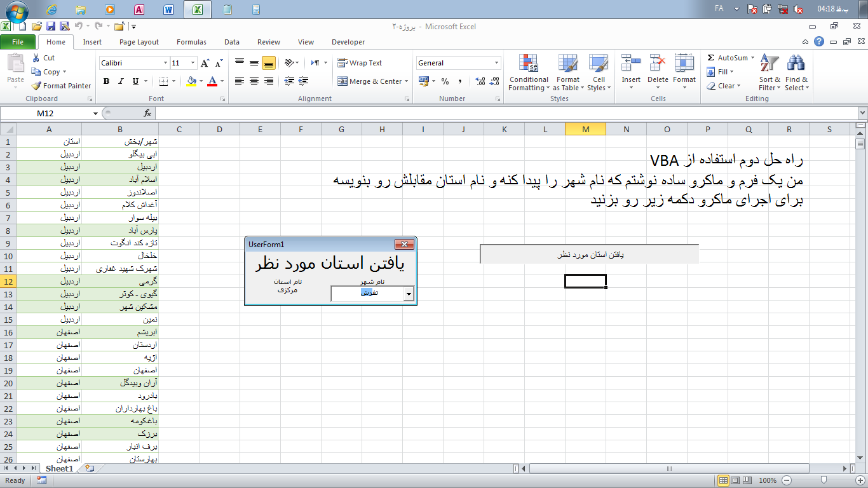Open the Formulas ribbon tab
This screenshot has width=868, height=488.
pyautogui.click(x=191, y=41)
